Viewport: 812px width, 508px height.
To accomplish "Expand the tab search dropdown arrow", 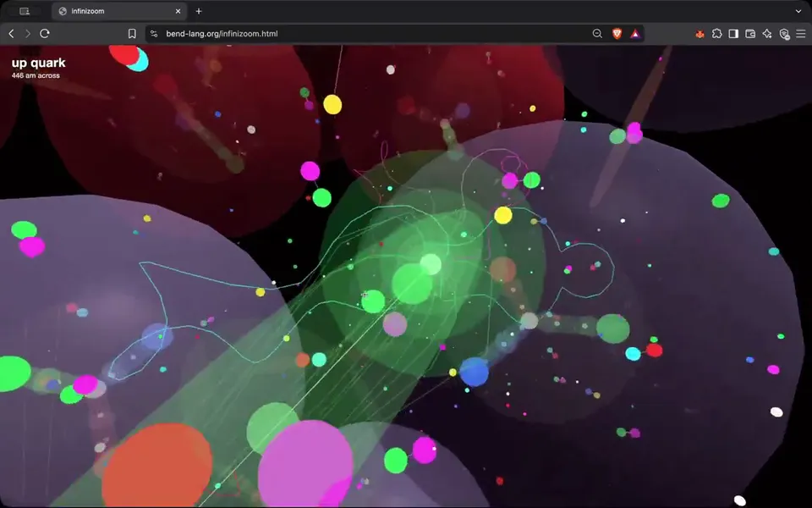I will (x=798, y=11).
